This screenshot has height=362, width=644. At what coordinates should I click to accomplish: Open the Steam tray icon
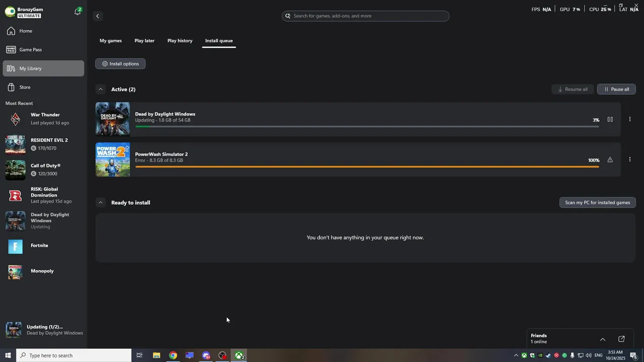[x=548, y=355]
